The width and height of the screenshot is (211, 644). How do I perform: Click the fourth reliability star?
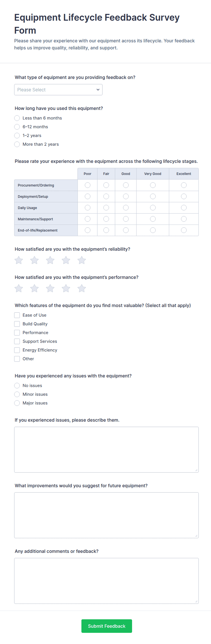pyautogui.click(x=66, y=260)
